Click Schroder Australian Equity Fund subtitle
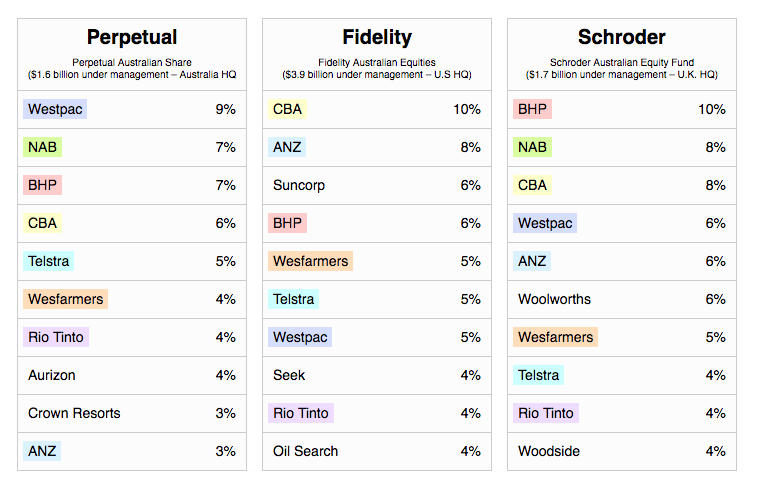 [x=622, y=62]
